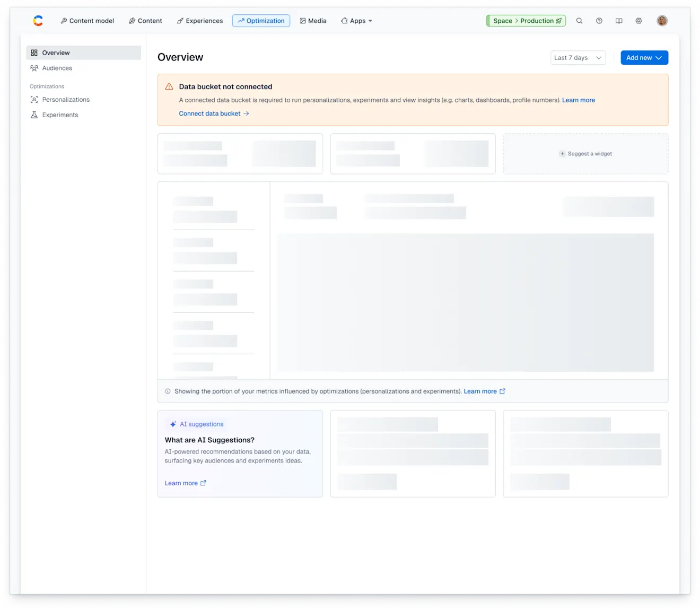This screenshot has width=700, height=610.
Task: Click the user profile avatar
Action: (662, 21)
